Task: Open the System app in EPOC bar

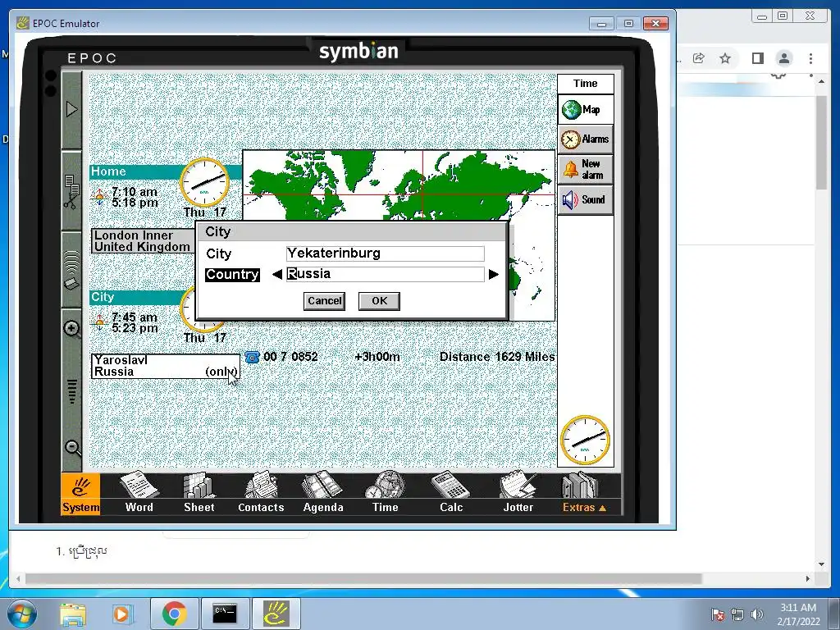Action: (80, 494)
